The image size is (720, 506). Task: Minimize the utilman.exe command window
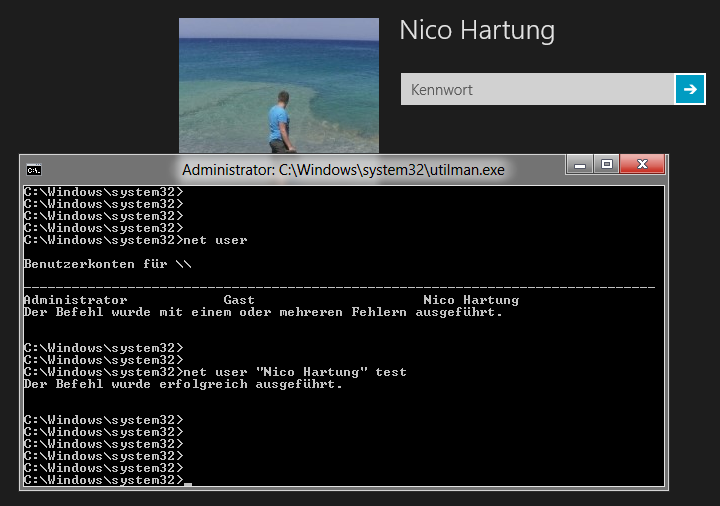pyautogui.click(x=580, y=164)
